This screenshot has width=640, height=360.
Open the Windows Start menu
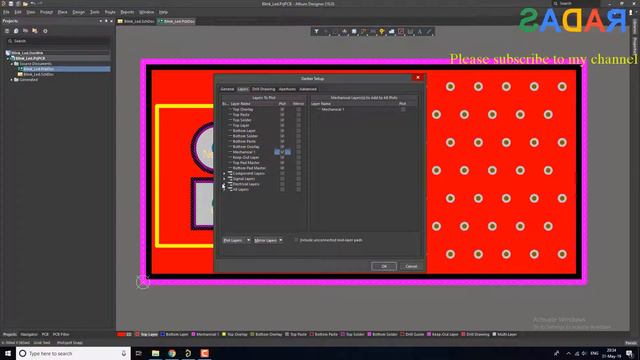(8, 353)
